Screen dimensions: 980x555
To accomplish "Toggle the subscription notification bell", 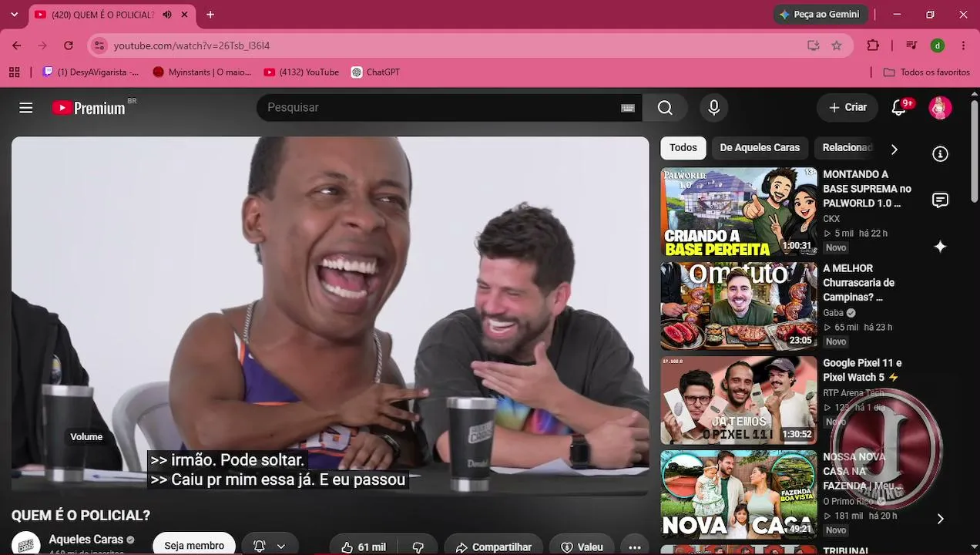I will [x=260, y=546].
